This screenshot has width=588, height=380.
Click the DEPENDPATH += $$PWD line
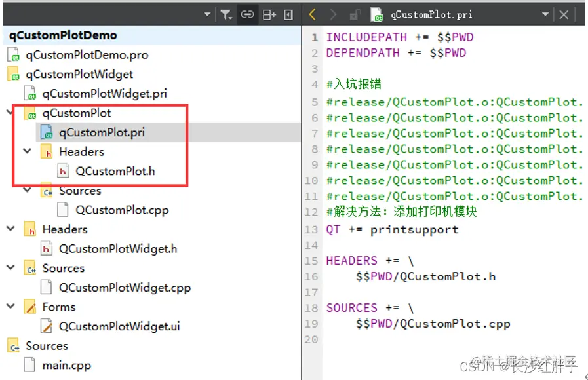point(396,53)
